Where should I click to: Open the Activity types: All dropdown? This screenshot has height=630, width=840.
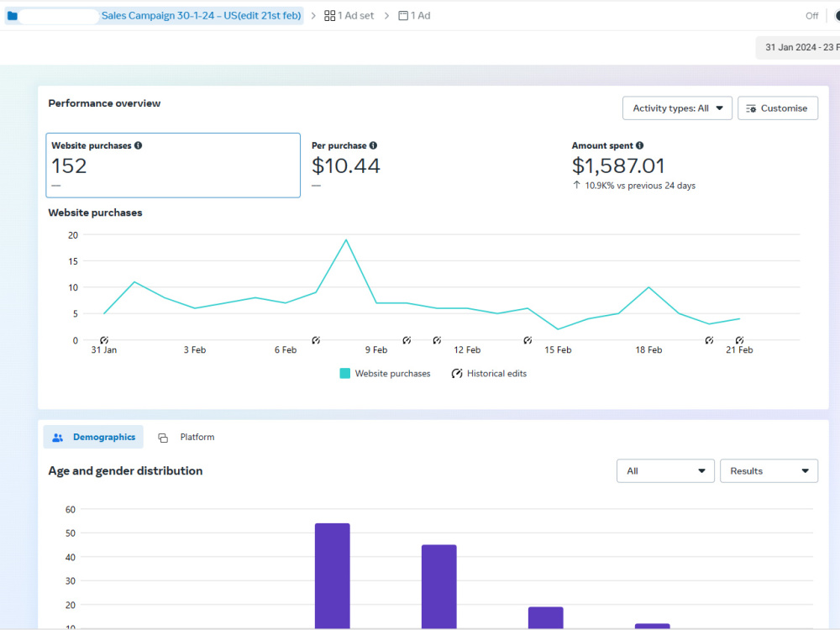[x=677, y=108]
